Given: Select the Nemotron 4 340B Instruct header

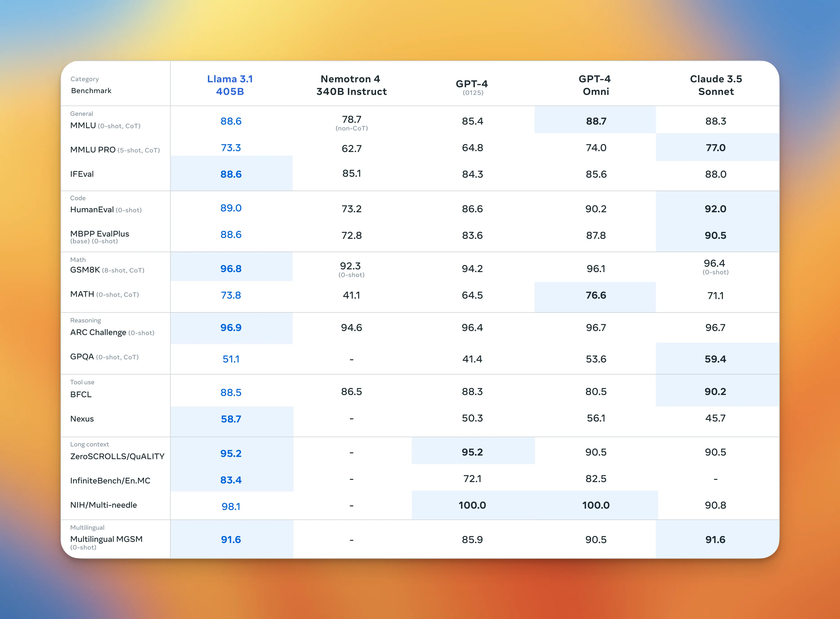Looking at the screenshot, I should (351, 85).
